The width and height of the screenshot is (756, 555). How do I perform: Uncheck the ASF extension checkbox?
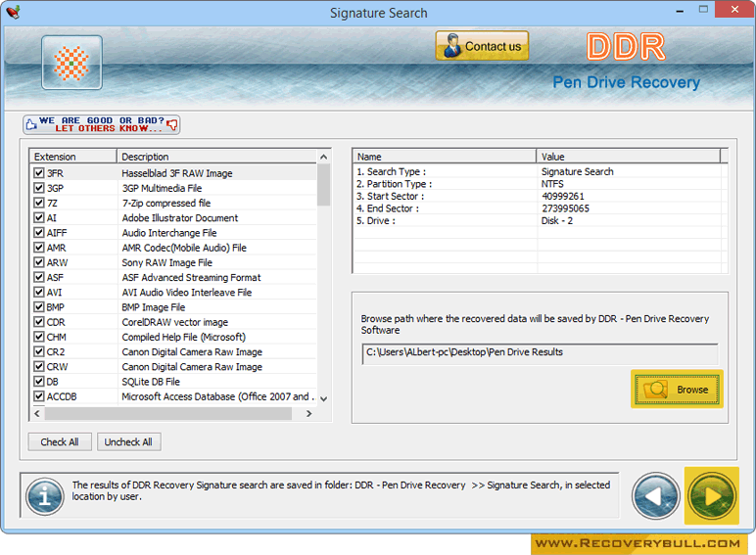pyautogui.click(x=39, y=278)
